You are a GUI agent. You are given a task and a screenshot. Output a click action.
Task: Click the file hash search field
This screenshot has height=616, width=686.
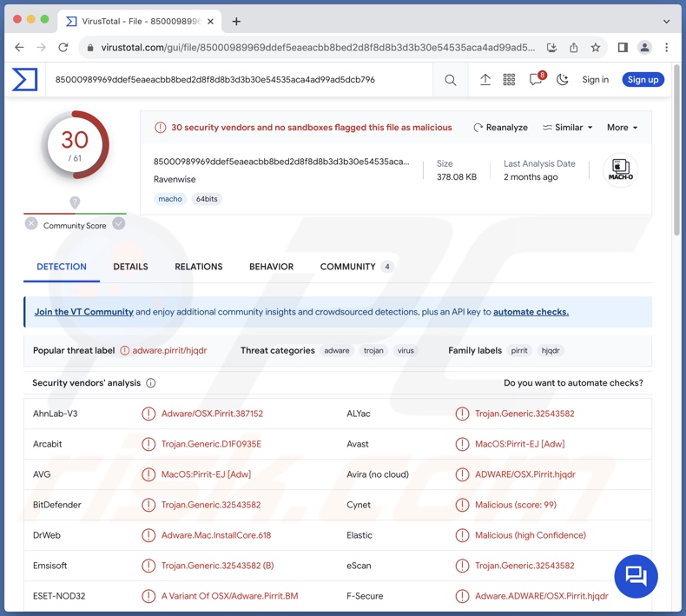coord(243,80)
